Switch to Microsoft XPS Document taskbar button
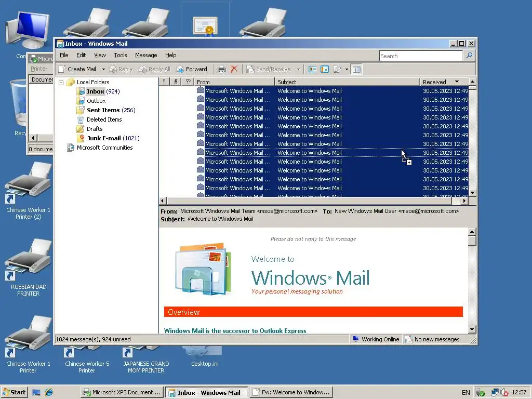532x399 pixels. [122, 392]
